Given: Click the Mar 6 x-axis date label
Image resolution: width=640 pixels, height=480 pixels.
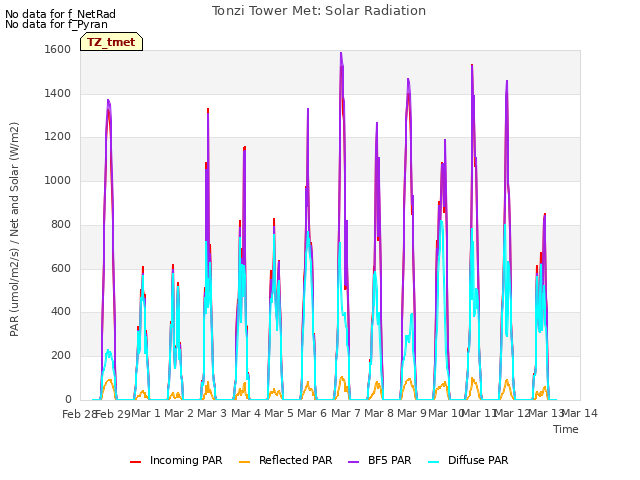Looking at the screenshot, I should [x=312, y=413].
